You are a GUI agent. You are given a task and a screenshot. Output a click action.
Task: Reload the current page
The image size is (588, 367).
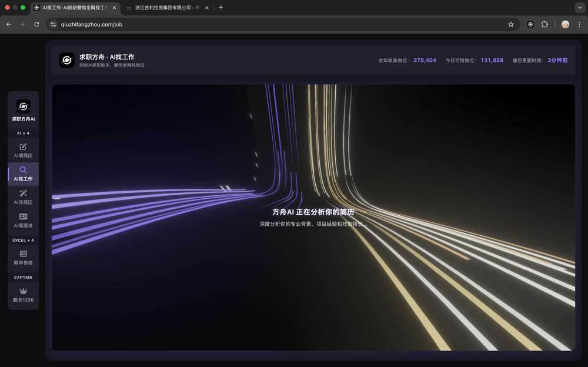tap(36, 24)
